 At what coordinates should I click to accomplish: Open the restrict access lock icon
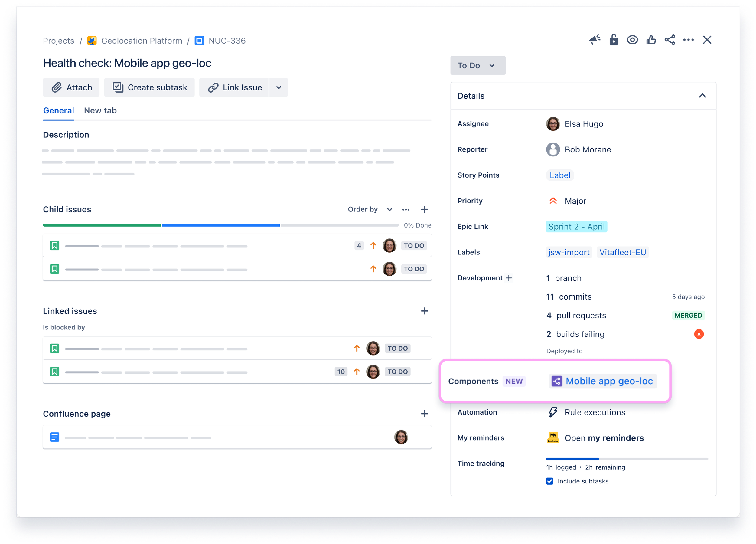tap(614, 40)
